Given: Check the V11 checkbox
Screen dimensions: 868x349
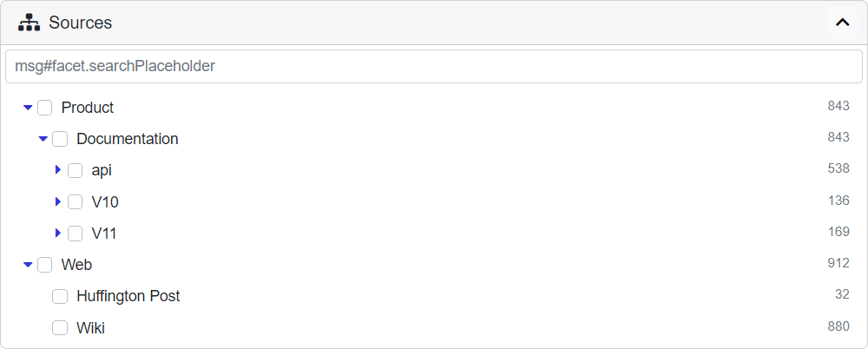Looking at the screenshot, I should (76, 234).
